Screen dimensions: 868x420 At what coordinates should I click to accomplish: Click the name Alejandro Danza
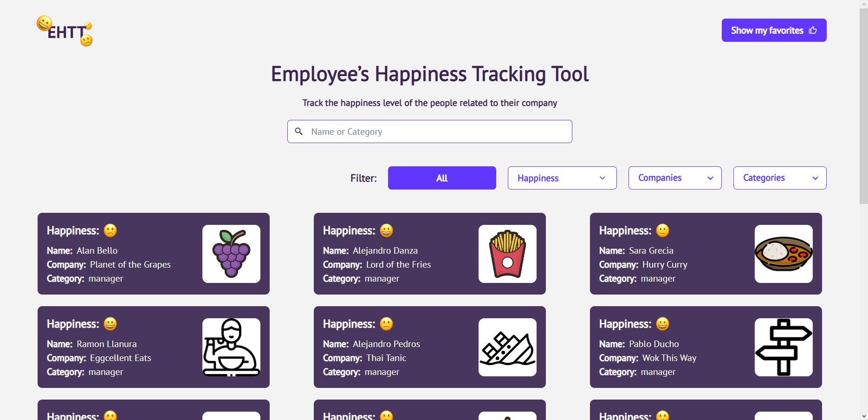[x=385, y=250]
